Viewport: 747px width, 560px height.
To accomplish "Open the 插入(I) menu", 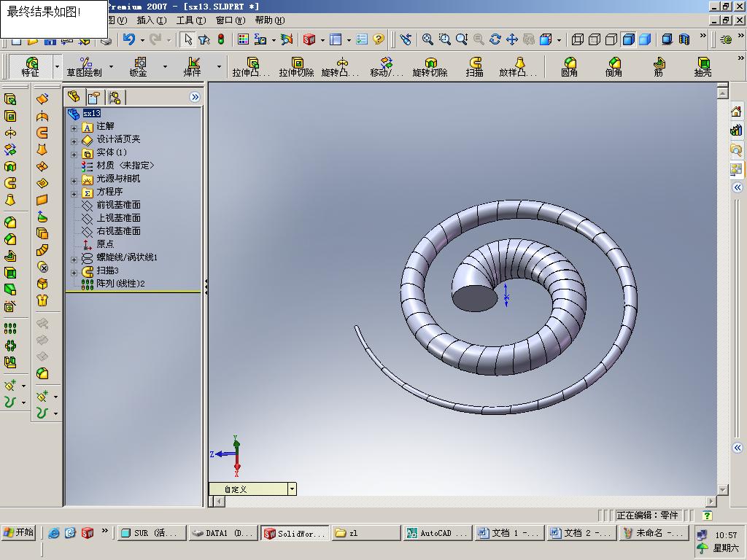I will tap(152, 20).
